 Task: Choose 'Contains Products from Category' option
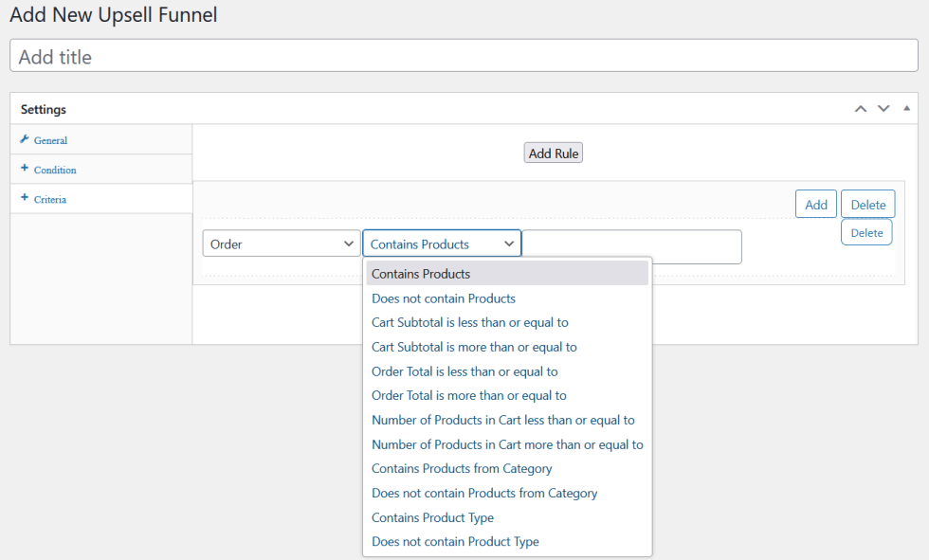[x=462, y=468]
